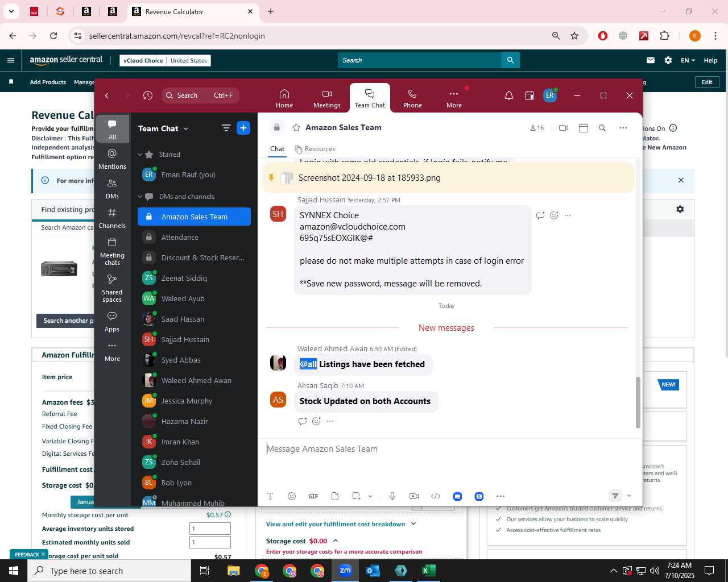This screenshot has height=582, width=728.
Task: Click the Message Amazon Sales Team input field
Action: click(x=449, y=449)
